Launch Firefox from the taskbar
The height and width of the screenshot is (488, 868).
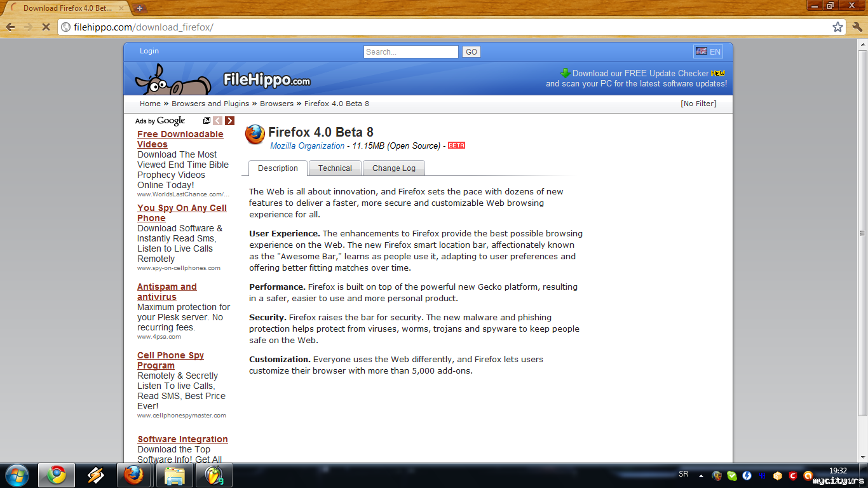click(x=135, y=475)
